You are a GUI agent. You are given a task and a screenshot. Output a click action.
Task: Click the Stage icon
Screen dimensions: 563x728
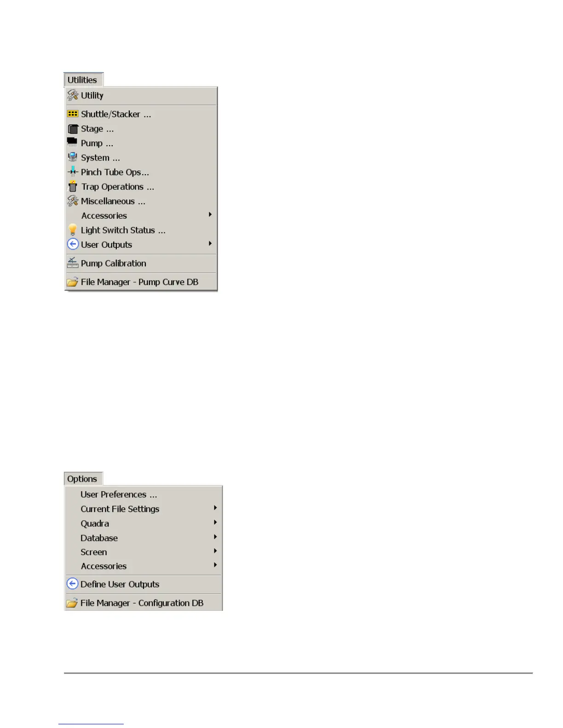tap(73, 129)
